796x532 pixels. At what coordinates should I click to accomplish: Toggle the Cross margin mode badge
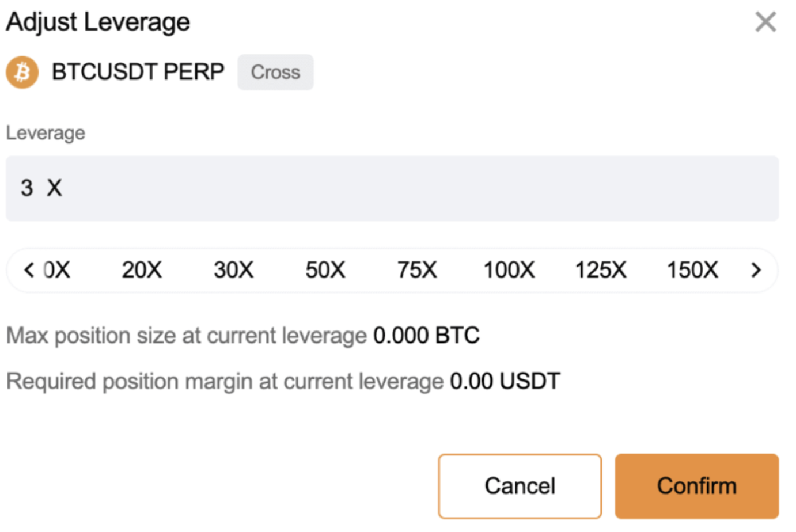pyautogui.click(x=275, y=73)
